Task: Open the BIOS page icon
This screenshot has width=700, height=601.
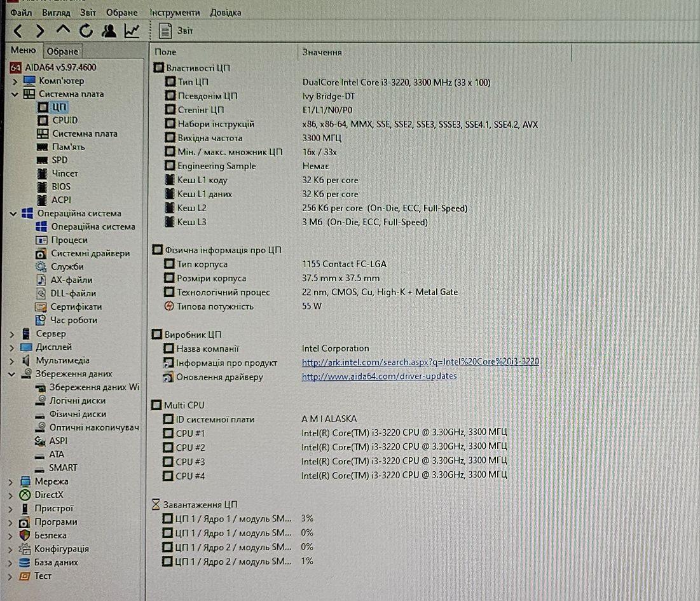Action: point(43,186)
